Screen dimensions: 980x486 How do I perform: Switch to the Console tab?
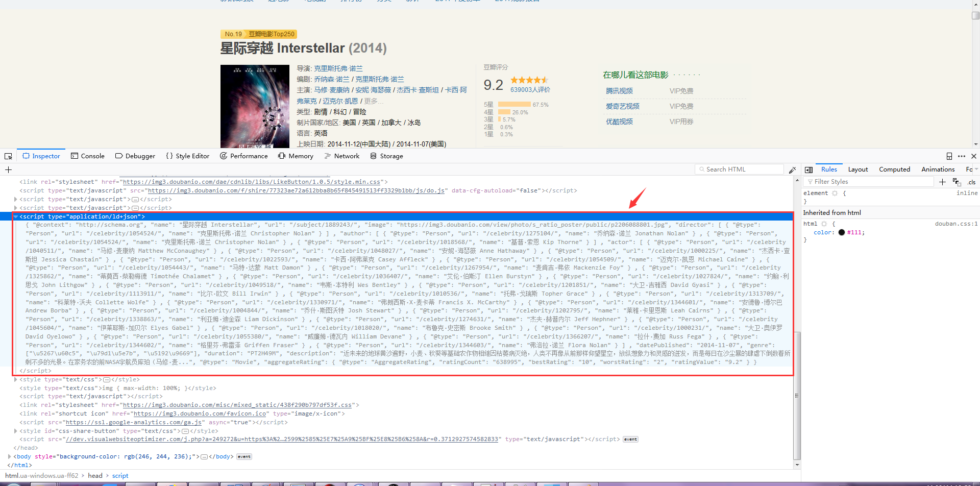click(87, 156)
